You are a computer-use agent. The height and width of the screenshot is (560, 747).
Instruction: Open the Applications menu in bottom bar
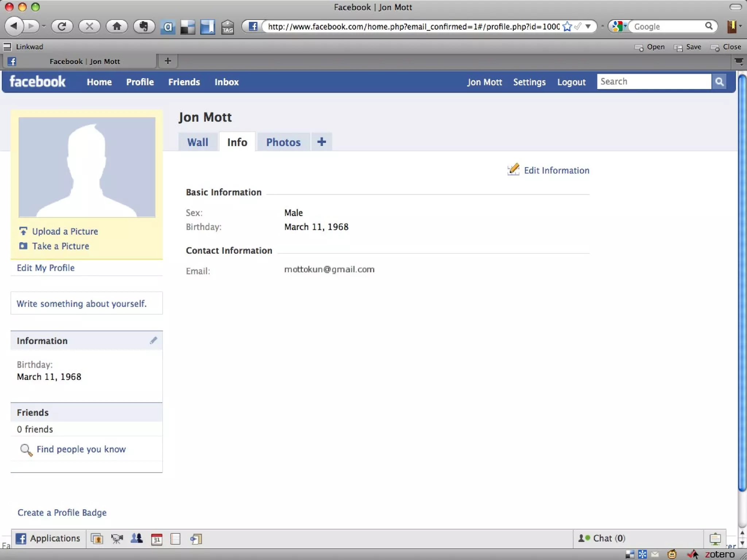click(48, 538)
